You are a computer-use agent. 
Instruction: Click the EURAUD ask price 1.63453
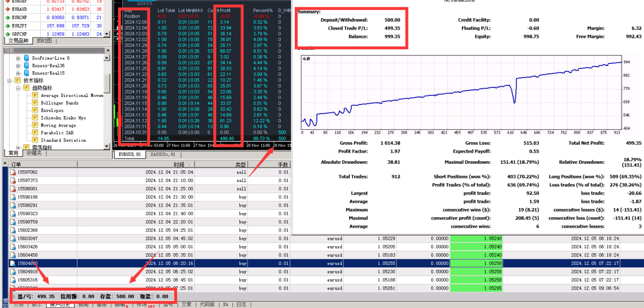[x=80, y=9]
